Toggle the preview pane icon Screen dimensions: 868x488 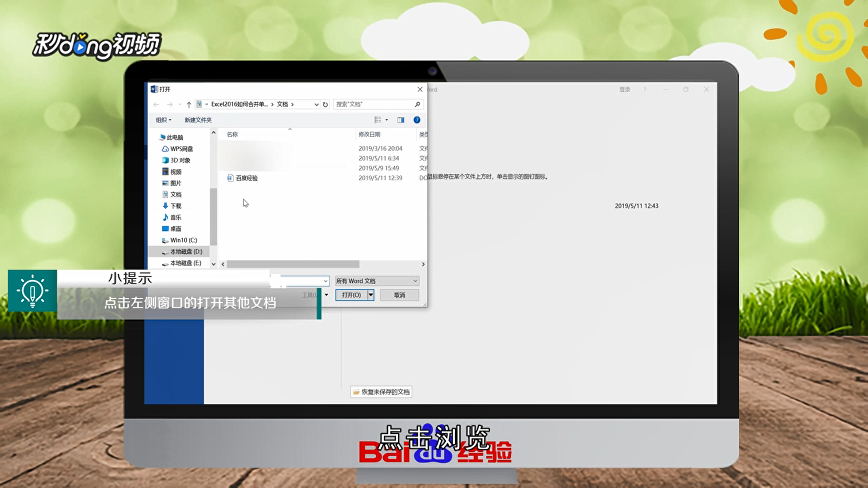point(401,120)
